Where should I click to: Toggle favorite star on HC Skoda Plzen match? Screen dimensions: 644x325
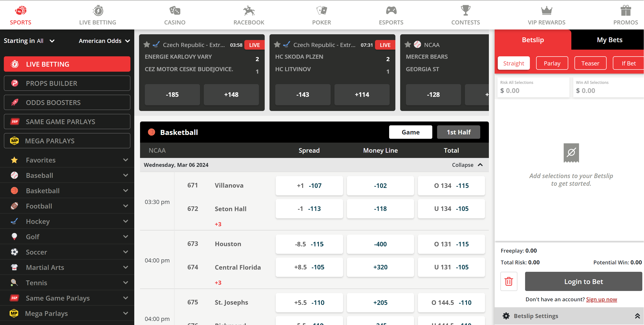pos(277,45)
